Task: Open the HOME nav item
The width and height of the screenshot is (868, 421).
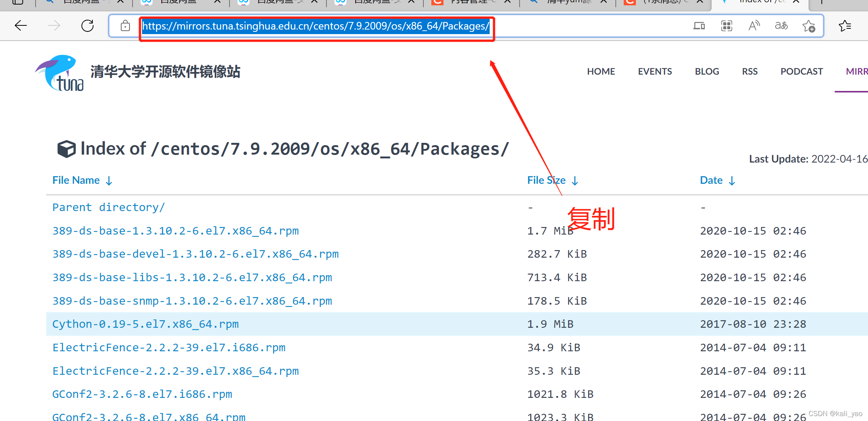Action: point(601,71)
